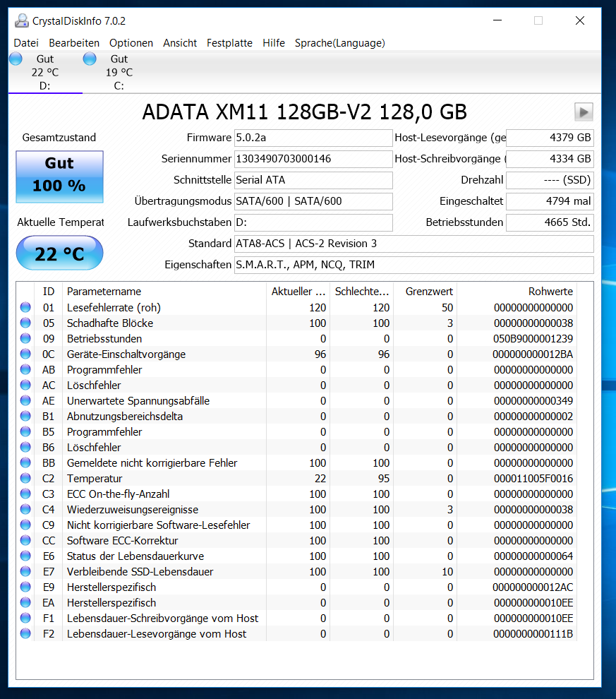
Task: Click the next-disk arrow button
Action: point(584,112)
